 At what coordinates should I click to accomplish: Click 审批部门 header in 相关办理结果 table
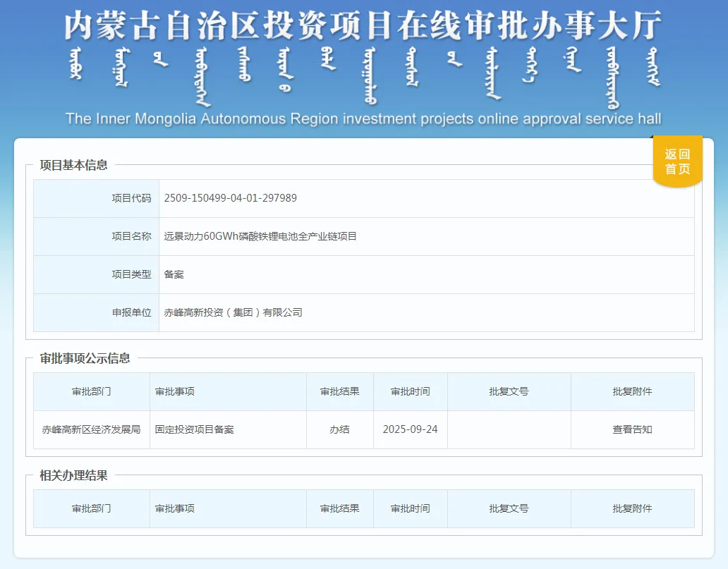tap(92, 508)
